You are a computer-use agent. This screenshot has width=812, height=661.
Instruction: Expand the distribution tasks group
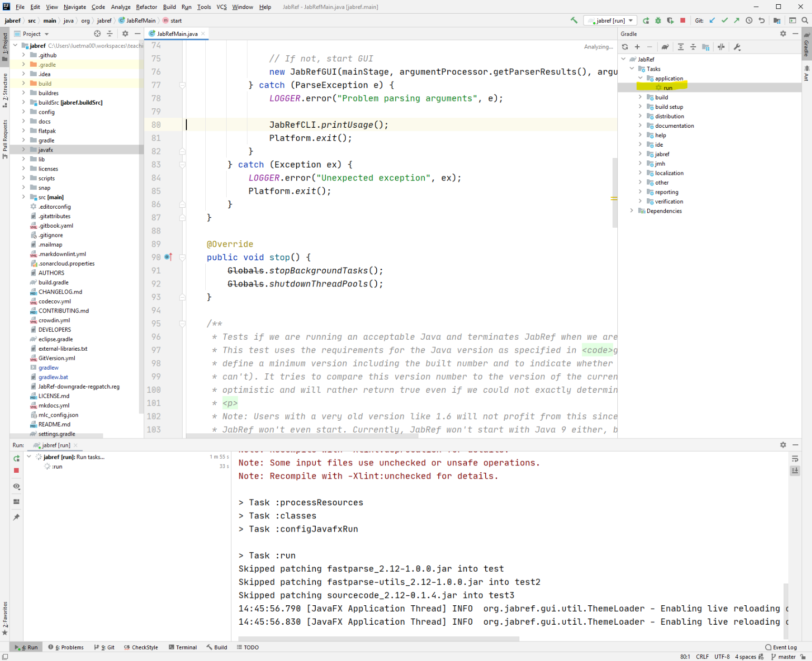tap(640, 116)
